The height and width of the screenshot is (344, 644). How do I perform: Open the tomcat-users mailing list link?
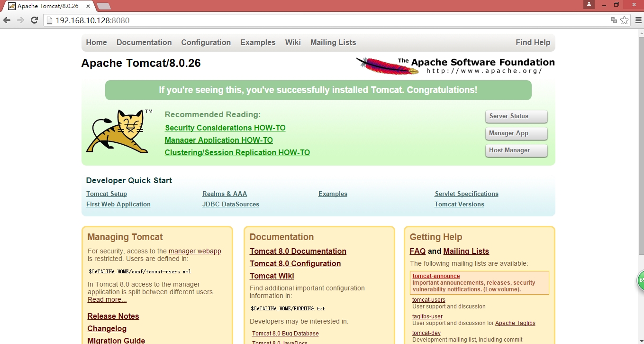(429, 300)
